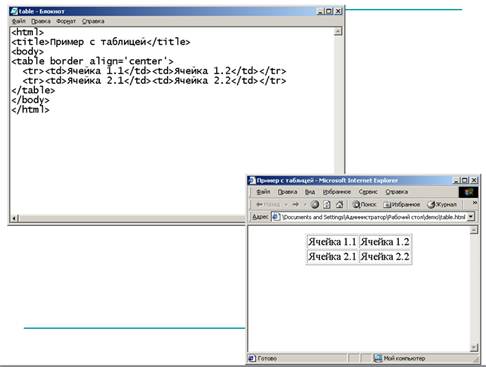The image size is (486, 367).
Task: Open Формат menu in Notepad
Action: click(x=66, y=21)
